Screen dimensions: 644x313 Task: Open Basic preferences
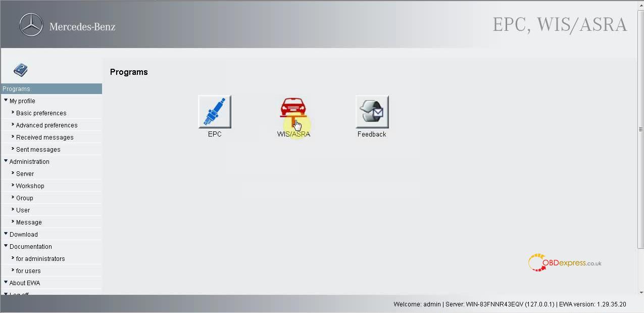pos(41,113)
